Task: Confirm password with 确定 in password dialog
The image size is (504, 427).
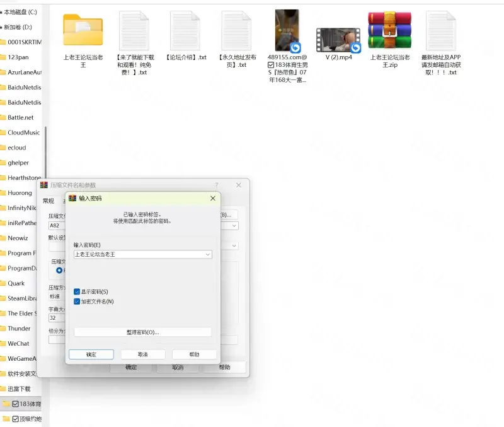Action: [x=91, y=354]
